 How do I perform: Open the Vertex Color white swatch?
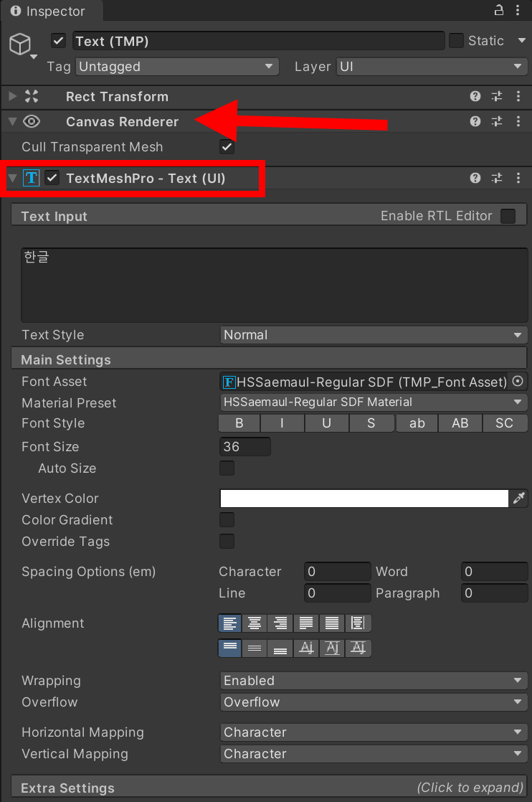point(364,498)
